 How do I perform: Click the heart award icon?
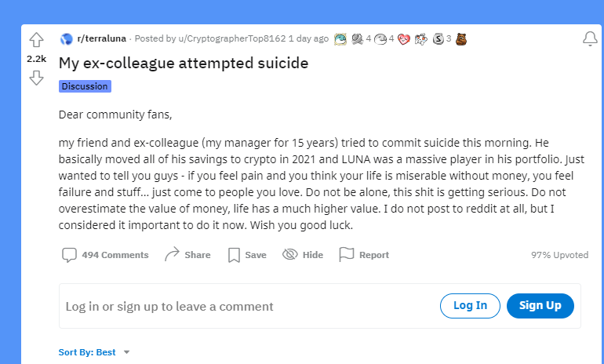(404, 38)
